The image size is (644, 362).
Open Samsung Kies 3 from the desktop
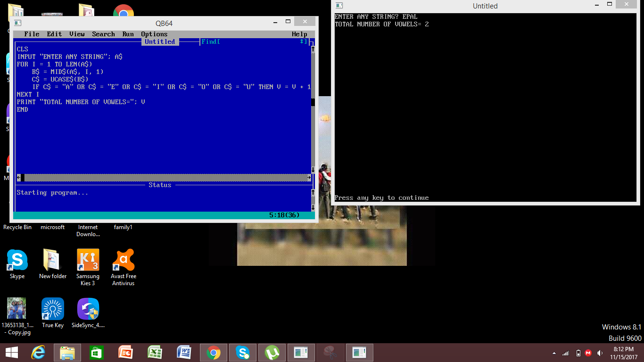[88, 258]
